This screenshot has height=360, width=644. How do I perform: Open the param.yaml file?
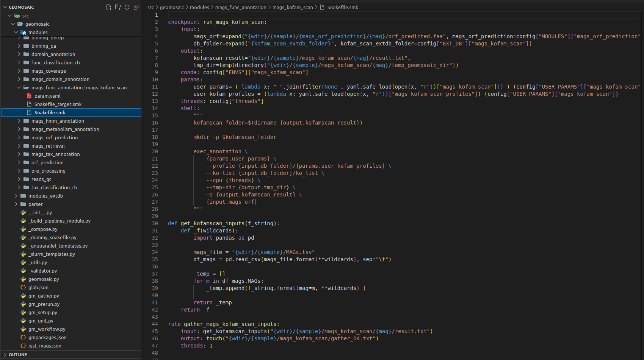[47, 96]
